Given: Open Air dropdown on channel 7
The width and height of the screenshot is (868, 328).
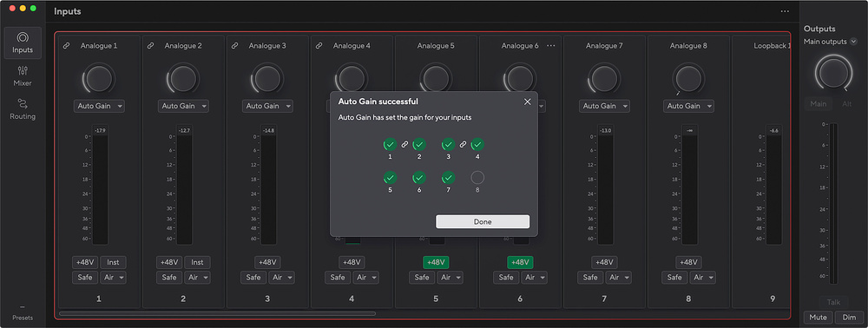Looking at the screenshot, I should click(x=618, y=277).
